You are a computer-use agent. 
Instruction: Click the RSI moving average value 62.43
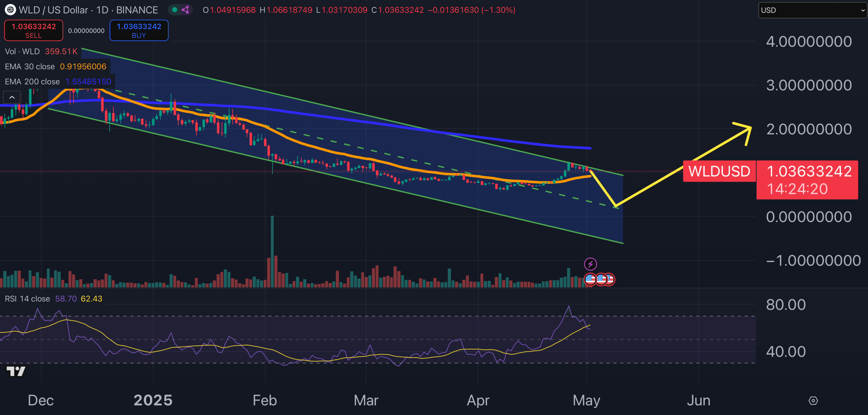pos(91,299)
